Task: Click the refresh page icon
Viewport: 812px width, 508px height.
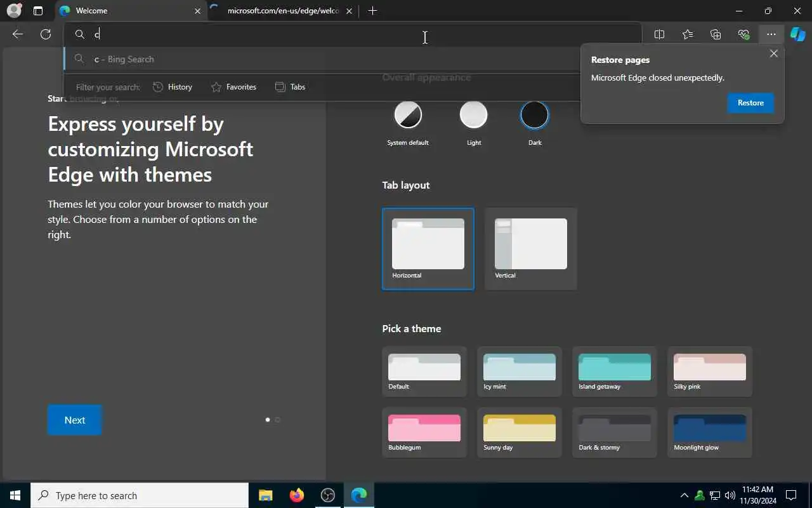Action: click(x=46, y=34)
